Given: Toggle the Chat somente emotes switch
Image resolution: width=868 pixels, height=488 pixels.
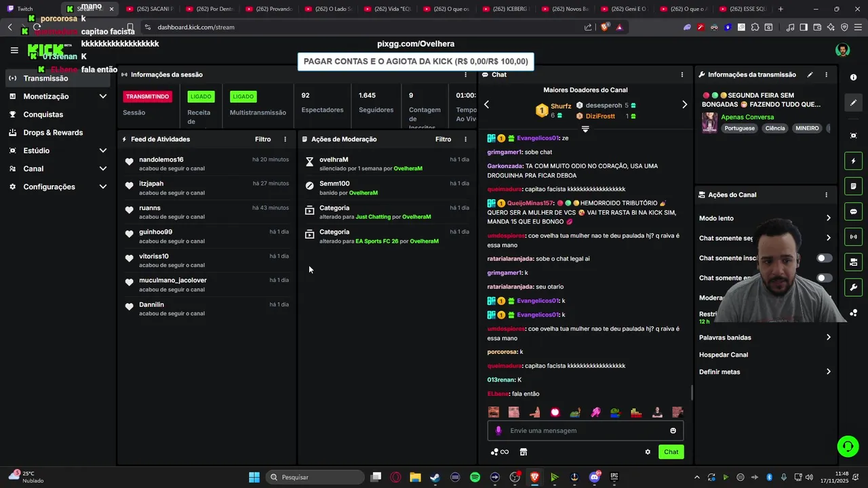Looking at the screenshot, I should pyautogui.click(x=824, y=278).
